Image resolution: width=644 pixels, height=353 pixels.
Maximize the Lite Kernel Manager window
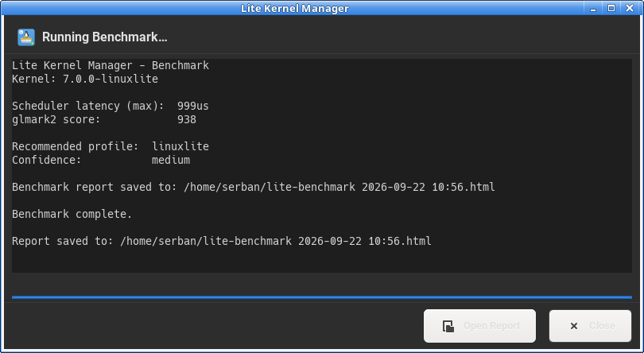click(x=611, y=8)
